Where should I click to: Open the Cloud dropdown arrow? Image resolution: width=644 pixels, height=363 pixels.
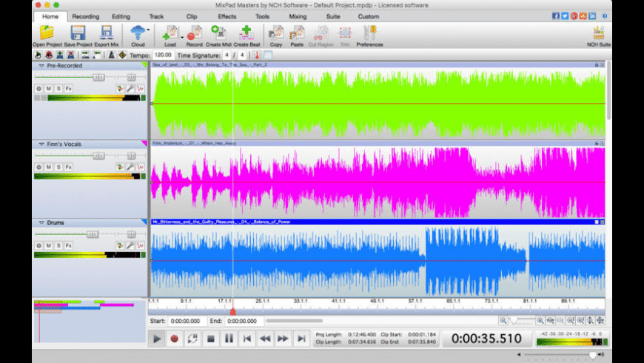pyautogui.click(x=148, y=30)
